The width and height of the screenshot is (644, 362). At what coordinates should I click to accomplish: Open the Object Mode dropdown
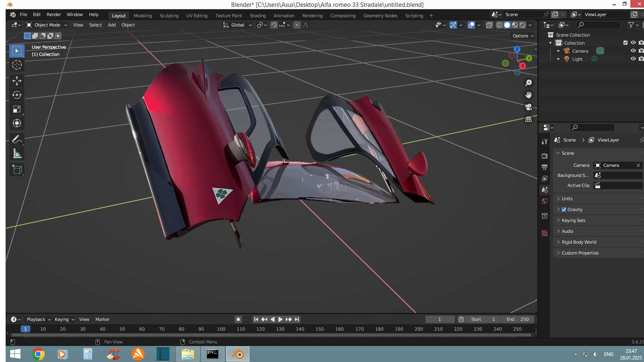[47, 25]
